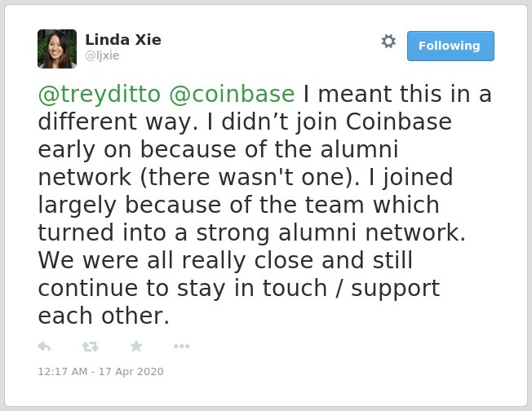Select the tweet date permalink
The width and height of the screenshot is (532, 411).
[x=100, y=372]
